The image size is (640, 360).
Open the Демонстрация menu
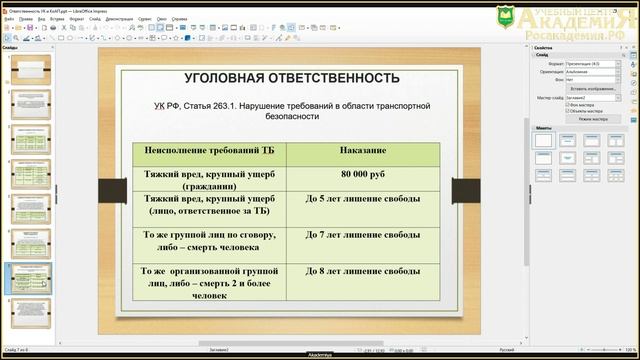click(x=119, y=19)
